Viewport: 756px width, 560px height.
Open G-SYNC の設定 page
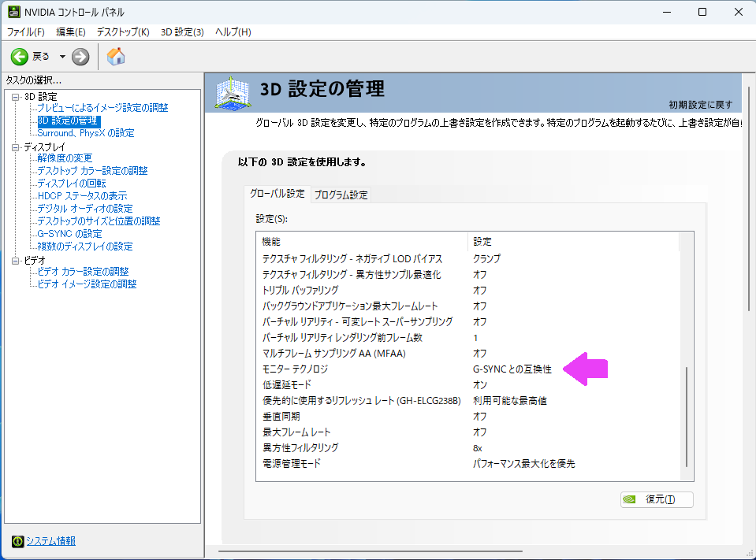point(70,234)
